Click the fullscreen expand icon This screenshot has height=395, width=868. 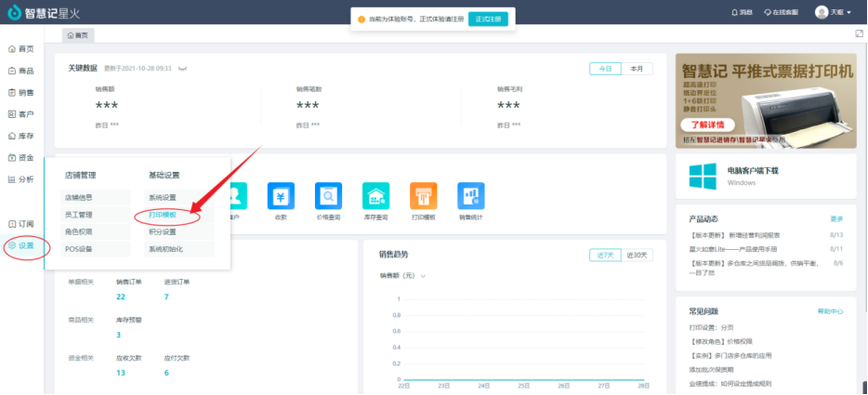(859, 33)
